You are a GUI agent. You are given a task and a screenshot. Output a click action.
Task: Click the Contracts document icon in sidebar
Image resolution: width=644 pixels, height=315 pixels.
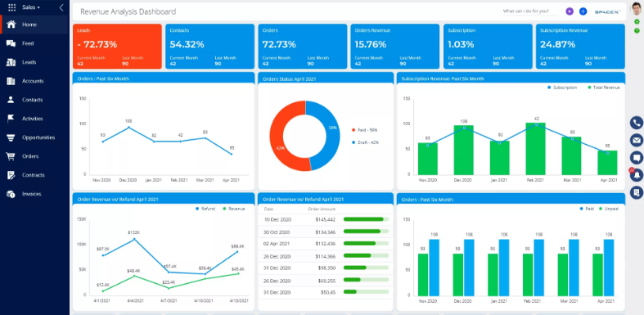11,175
